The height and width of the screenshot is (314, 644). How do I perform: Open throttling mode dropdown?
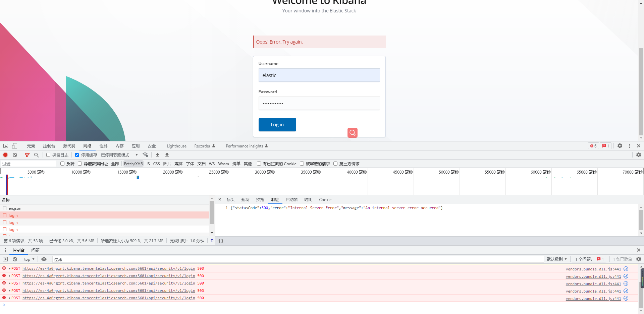(x=119, y=155)
